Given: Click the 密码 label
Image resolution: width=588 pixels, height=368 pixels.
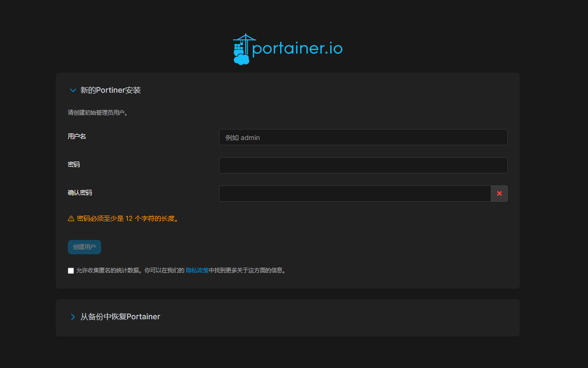Looking at the screenshot, I should (x=74, y=164).
